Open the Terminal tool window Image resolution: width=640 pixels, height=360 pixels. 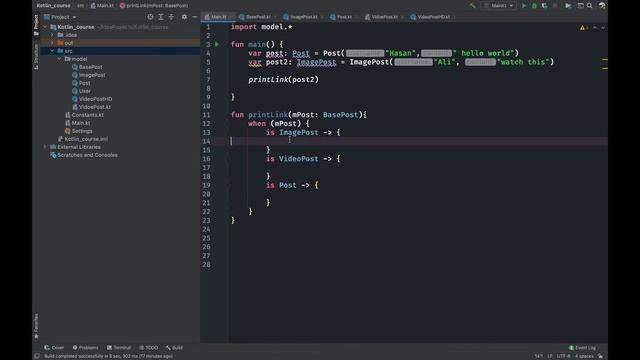(x=119, y=348)
